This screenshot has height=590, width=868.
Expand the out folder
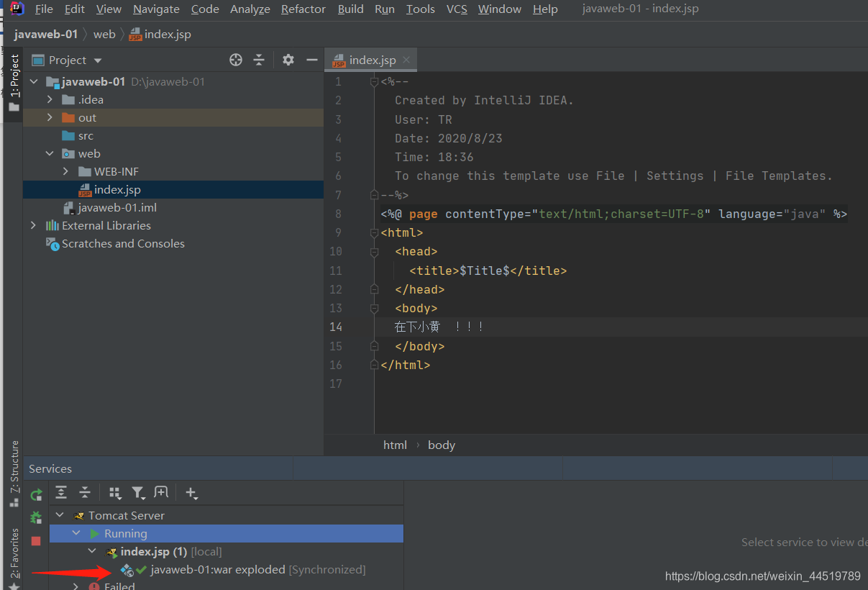50,118
